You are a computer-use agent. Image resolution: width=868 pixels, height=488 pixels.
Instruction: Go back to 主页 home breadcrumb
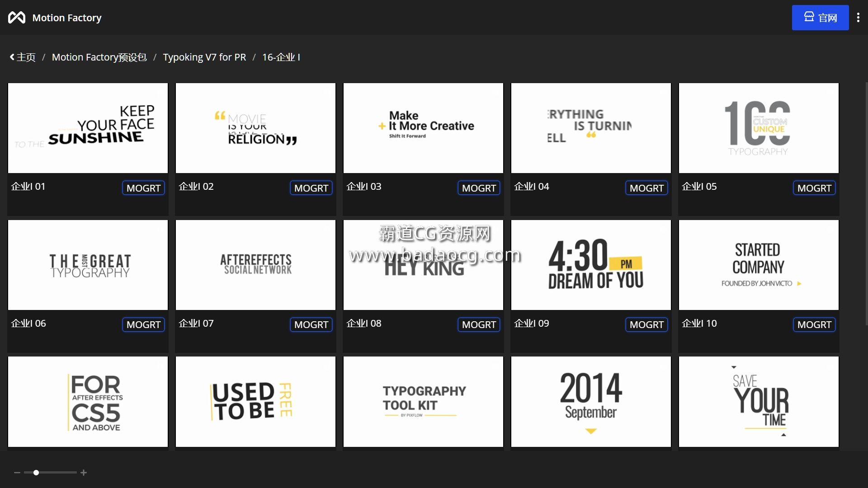point(23,57)
